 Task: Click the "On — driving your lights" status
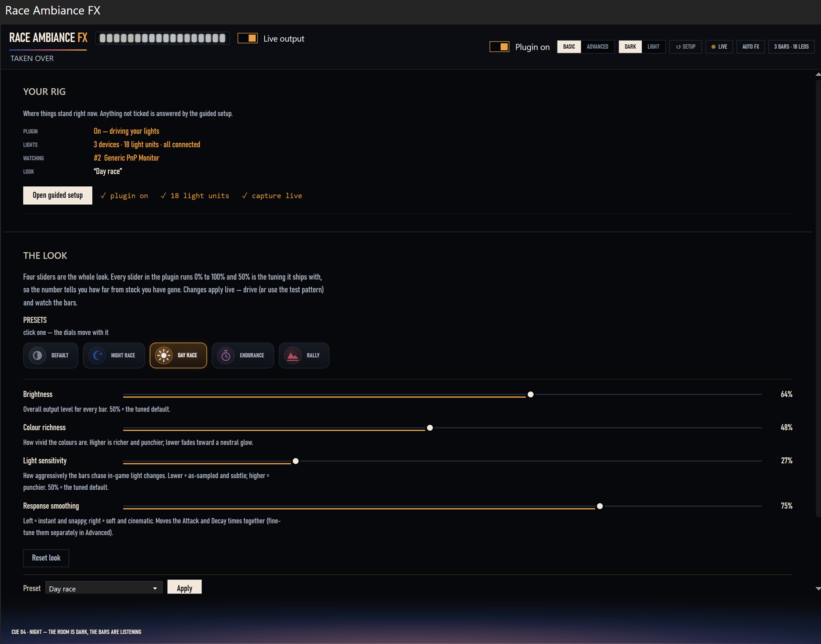tap(127, 131)
